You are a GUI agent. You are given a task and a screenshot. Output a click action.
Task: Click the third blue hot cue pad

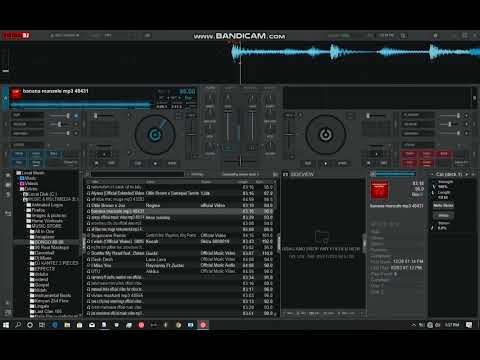click(54, 154)
